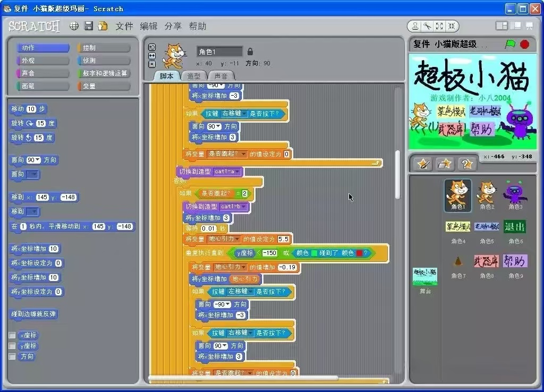Select the 动作 block category
Viewport: 544px width, 392px height.
[x=43, y=48]
